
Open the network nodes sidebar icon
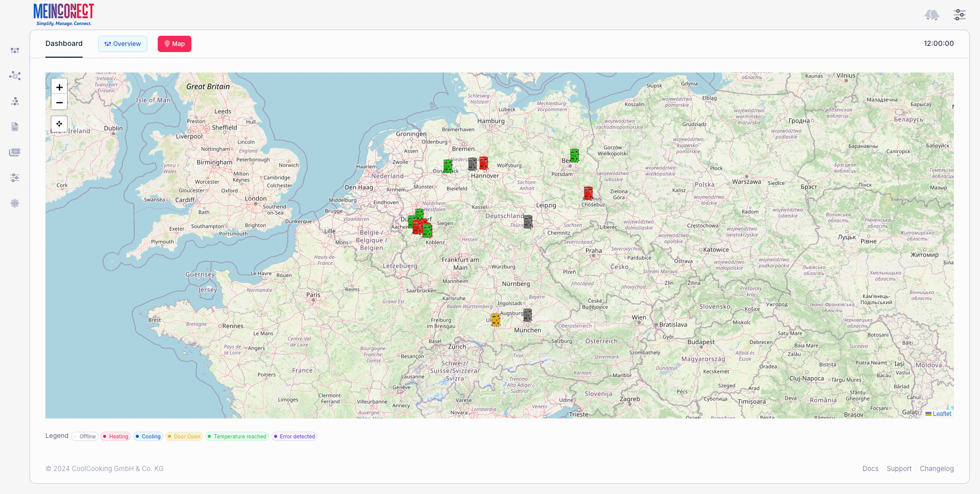[x=15, y=76]
